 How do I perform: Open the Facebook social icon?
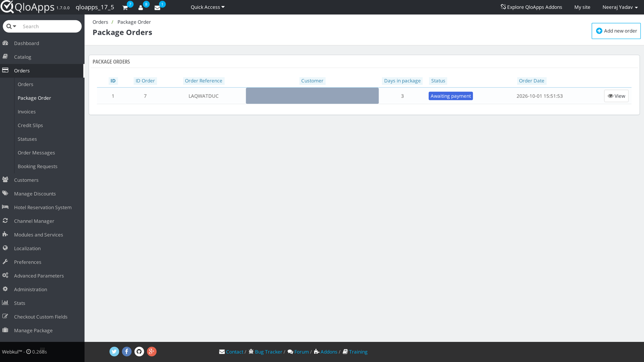tap(127, 351)
